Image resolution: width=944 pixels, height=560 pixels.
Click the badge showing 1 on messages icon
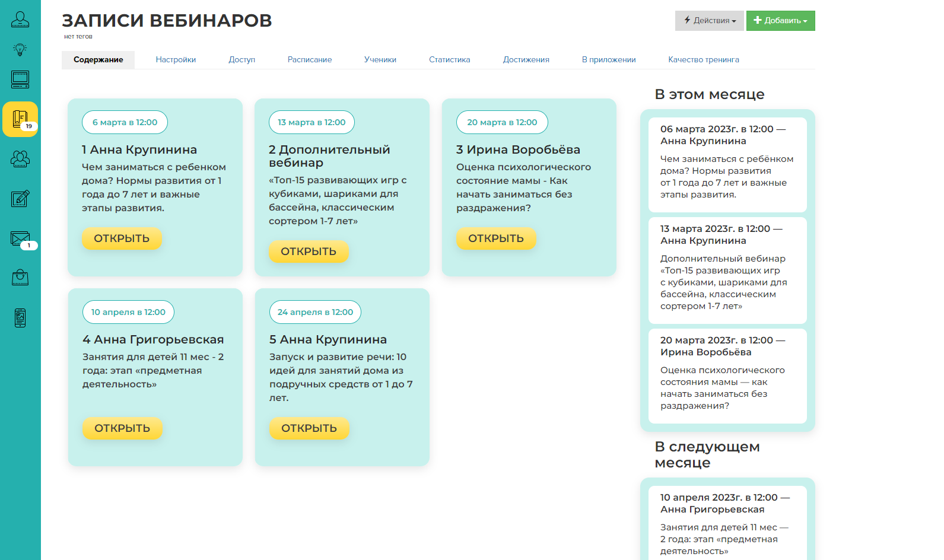pyautogui.click(x=29, y=246)
